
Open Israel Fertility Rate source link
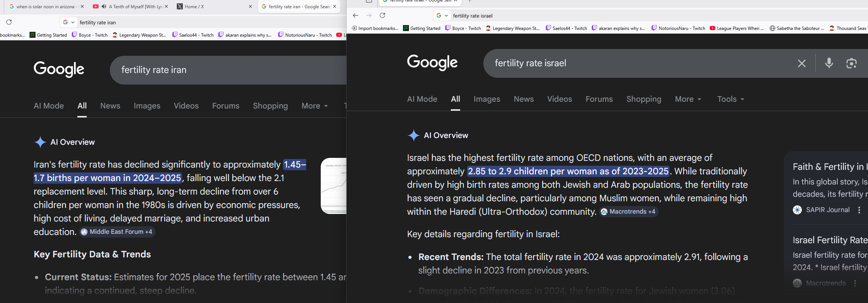click(x=830, y=240)
